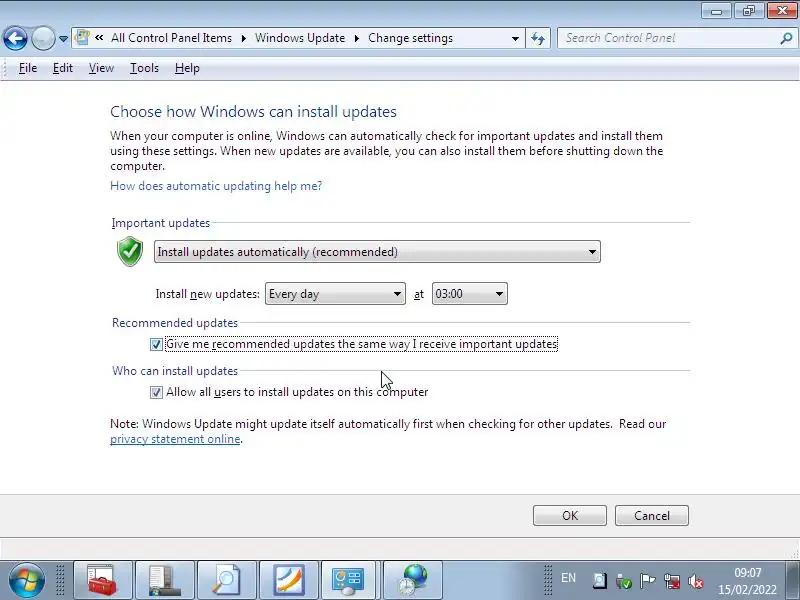Open the Help menu
Image resolution: width=800 pixels, height=600 pixels.
click(x=187, y=68)
